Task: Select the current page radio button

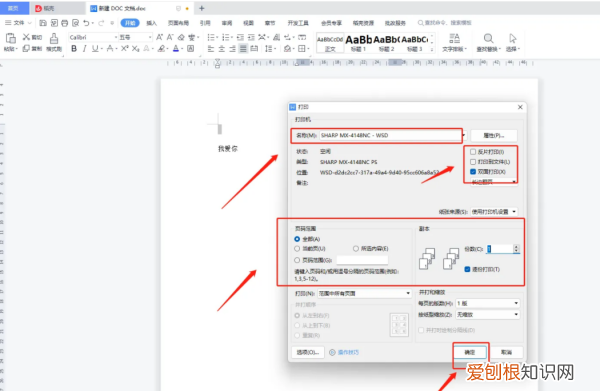Action: pyautogui.click(x=297, y=249)
